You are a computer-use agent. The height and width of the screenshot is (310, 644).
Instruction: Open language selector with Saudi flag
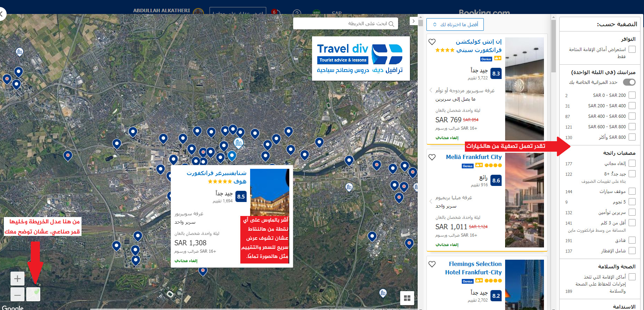pos(317,13)
